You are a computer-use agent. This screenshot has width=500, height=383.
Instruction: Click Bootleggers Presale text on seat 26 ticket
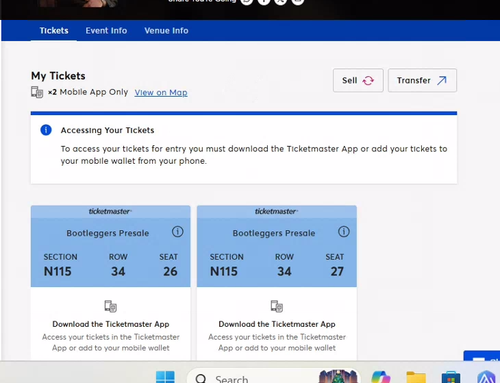pos(108,233)
